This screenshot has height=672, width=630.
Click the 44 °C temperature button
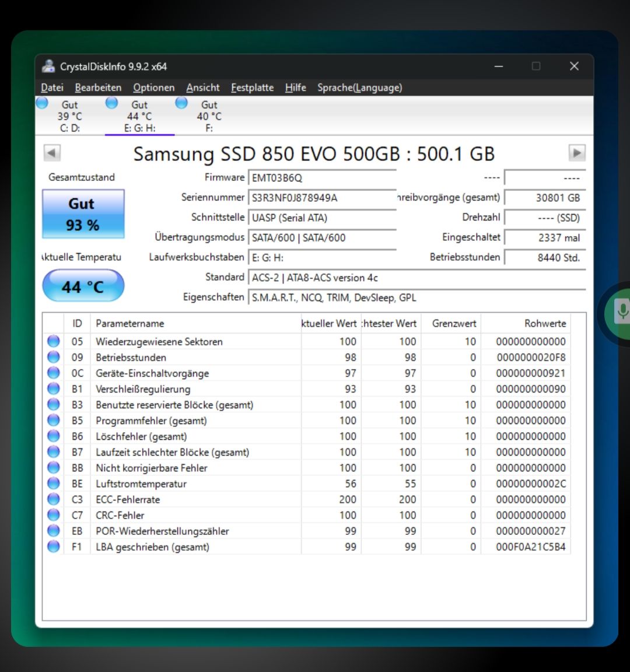(83, 286)
